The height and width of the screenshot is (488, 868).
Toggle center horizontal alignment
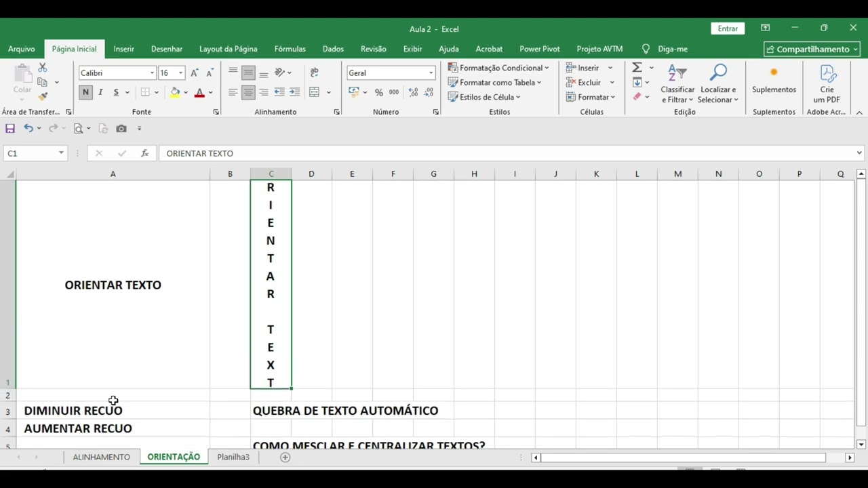(248, 92)
